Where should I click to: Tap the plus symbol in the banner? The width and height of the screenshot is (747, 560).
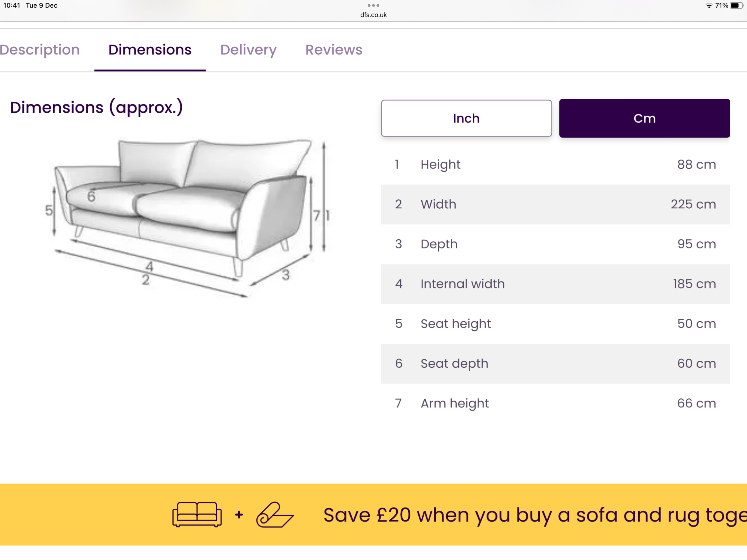(239, 514)
